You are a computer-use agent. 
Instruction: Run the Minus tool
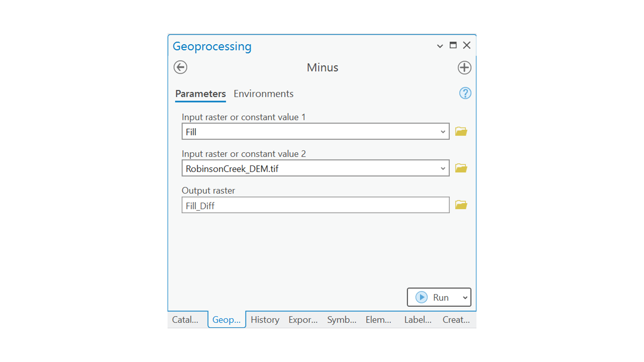(433, 298)
